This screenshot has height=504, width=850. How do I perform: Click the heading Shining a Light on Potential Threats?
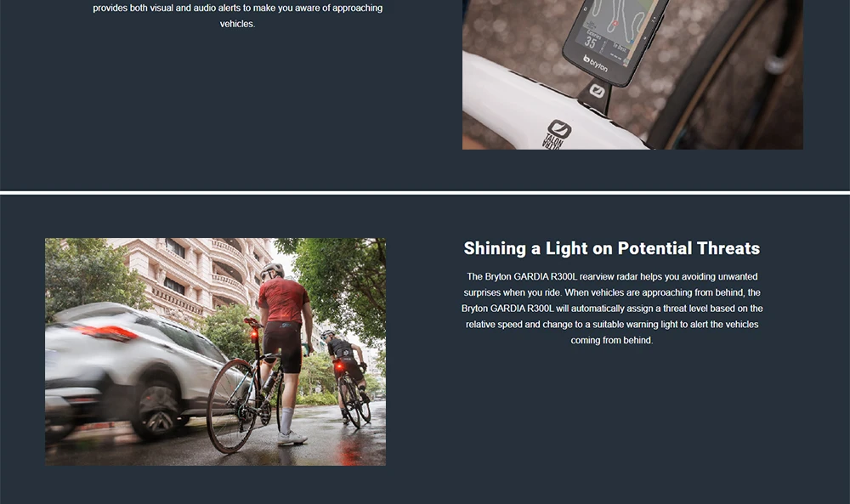pos(611,248)
